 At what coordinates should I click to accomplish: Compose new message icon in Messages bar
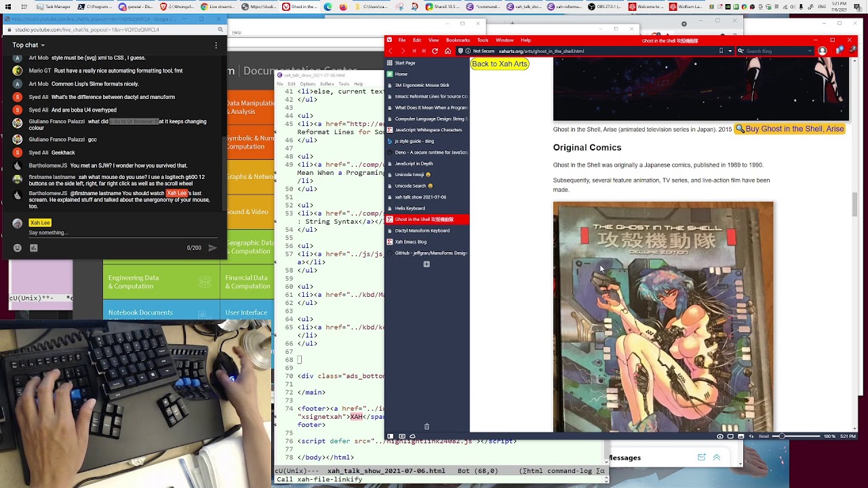702,457
